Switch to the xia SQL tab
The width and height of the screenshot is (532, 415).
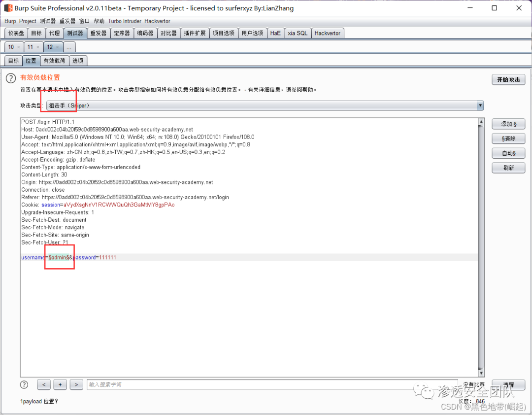click(x=298, y=34)
